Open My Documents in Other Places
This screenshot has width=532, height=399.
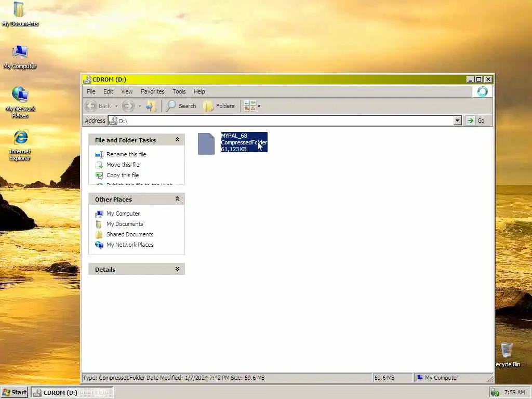[125, 224]
